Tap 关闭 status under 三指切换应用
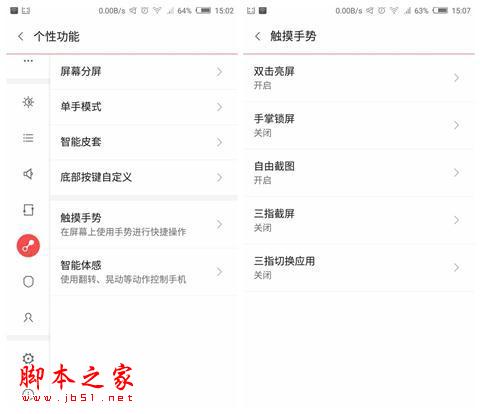Viewport: 480px width, 414px height. [263, 275]
